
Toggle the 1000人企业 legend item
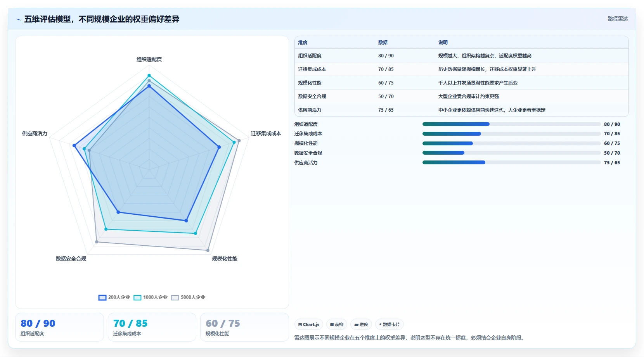click(x=151, y=297)
